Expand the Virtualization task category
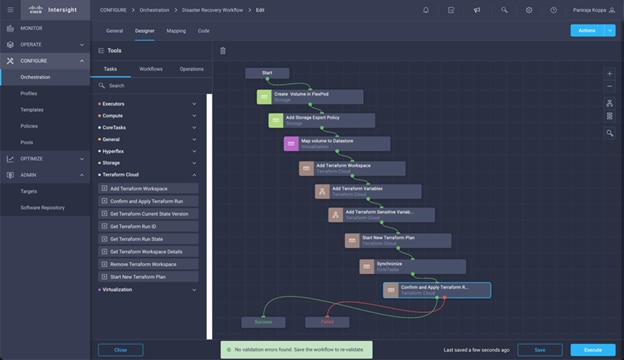624x360 pixels. (194, 290)
